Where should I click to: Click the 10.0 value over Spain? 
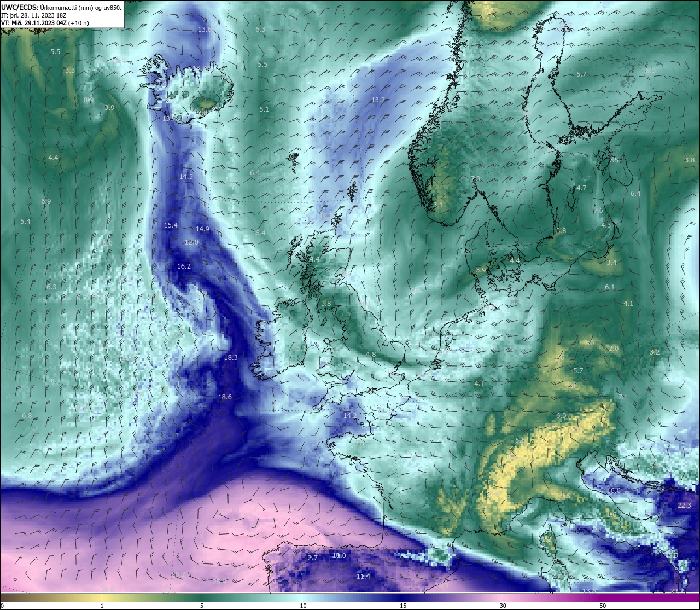(339, 556)
